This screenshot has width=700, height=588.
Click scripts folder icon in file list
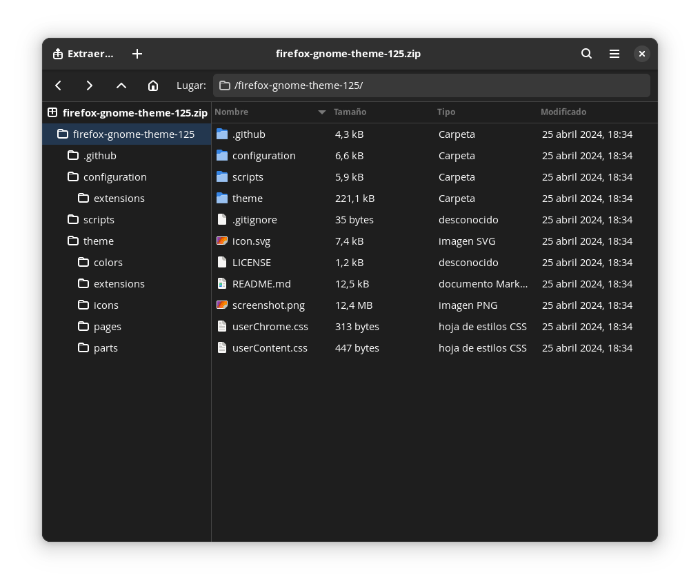tap(222, 177)
